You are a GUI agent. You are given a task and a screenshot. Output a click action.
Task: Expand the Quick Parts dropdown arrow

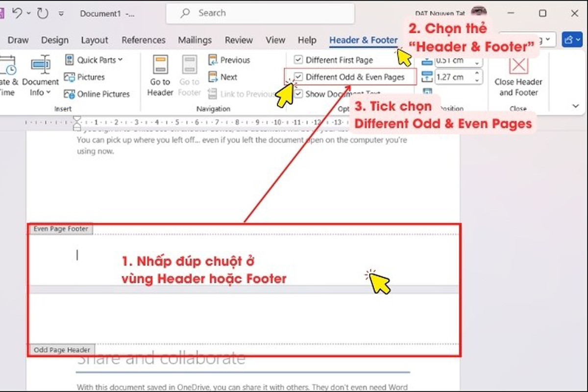[x=120, y=60]
